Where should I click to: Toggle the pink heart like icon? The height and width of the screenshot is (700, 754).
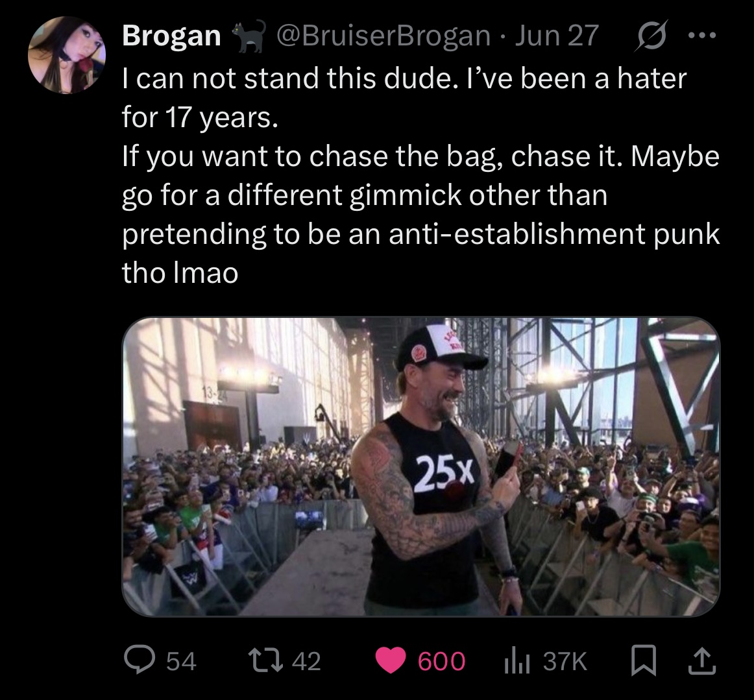point(392,660)
